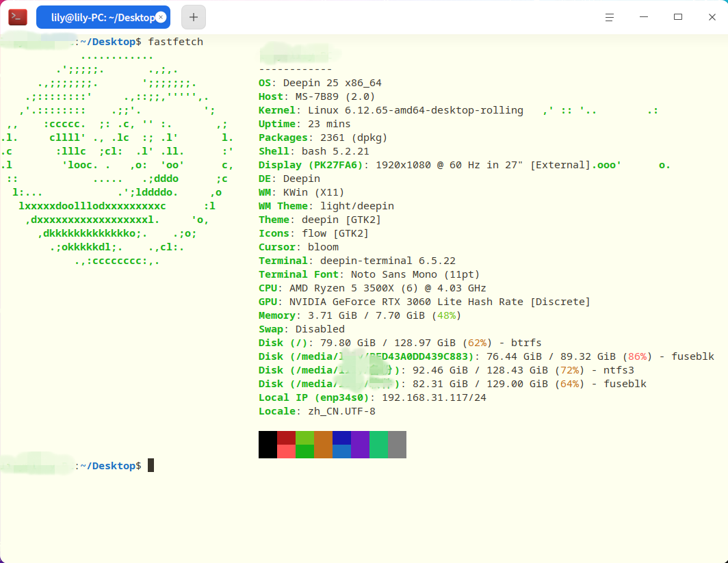Maximize the terminal window

(x=678, y=17)
